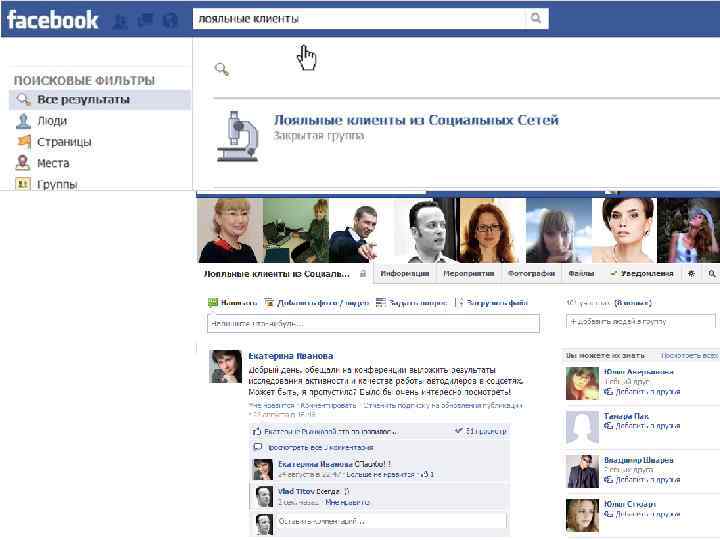This screenshot has width=720, height=540.
Task: Click the microscope group icon
Action: (238, 136)
